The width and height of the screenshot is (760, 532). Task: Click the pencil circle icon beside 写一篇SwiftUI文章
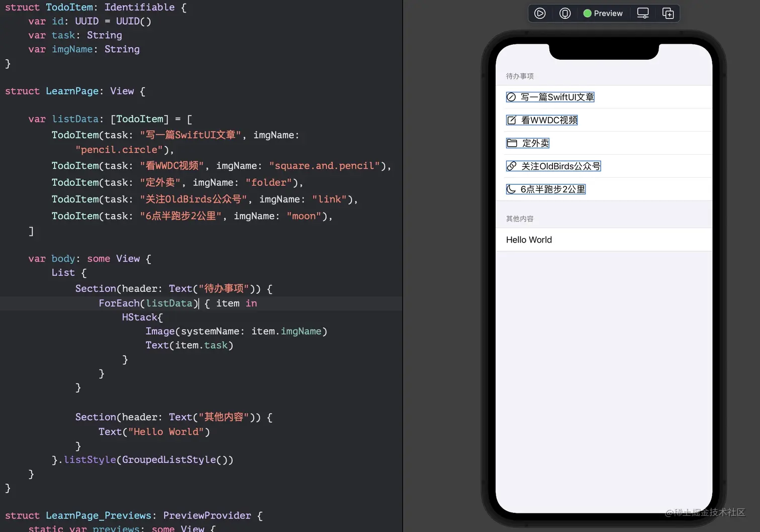[x=511, y=97]
